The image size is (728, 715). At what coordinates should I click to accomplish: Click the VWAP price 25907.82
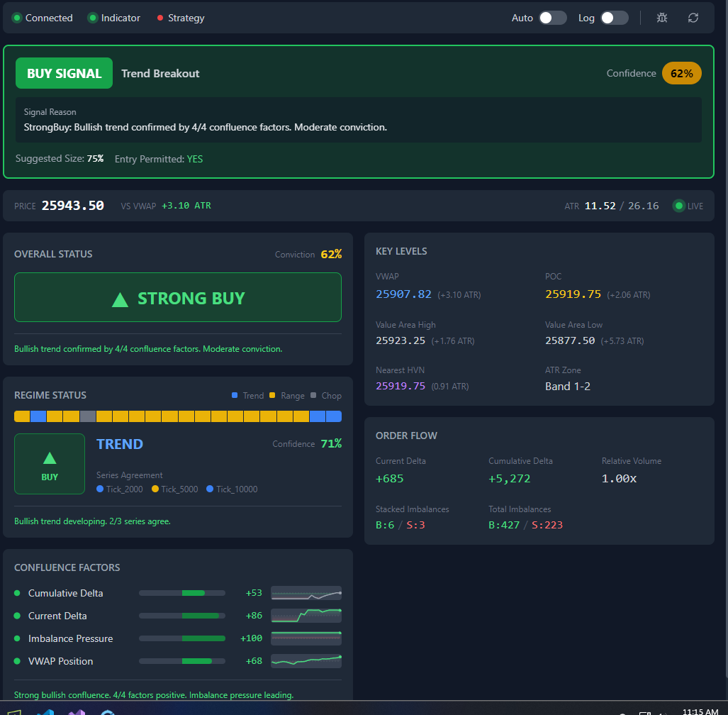point(403,294)
